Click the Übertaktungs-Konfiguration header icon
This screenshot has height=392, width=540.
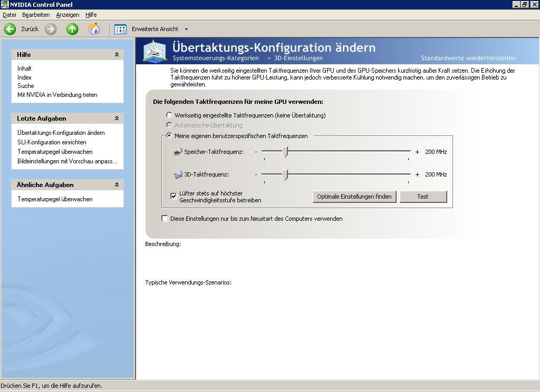pos(155,51)
